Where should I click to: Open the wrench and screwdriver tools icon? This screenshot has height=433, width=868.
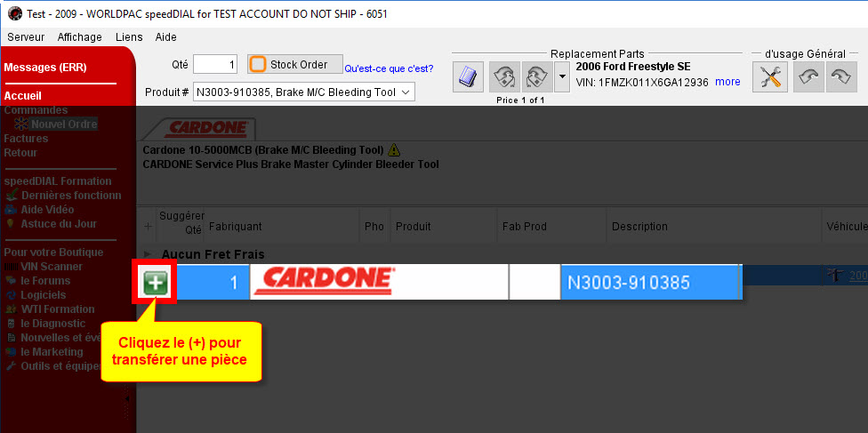(x=770, y=77)
